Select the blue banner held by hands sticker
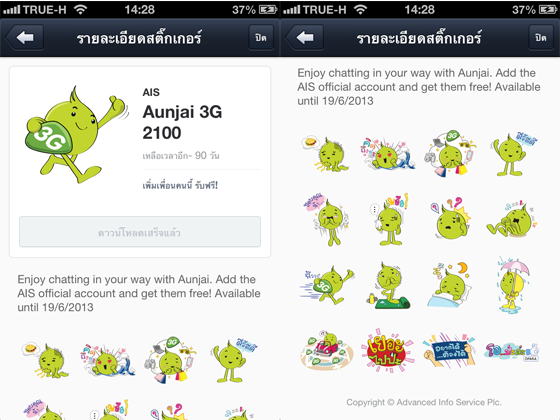The image size is (560, 420). click(449, 350)
